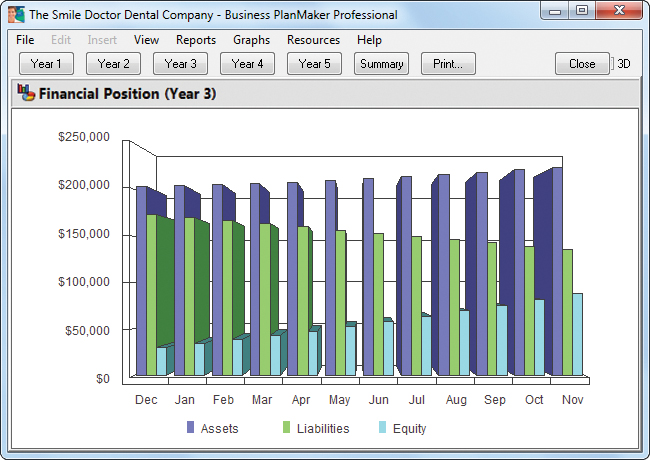Expand the Resources menu
The width and height of the screenshot is (650, 460).
313,40
